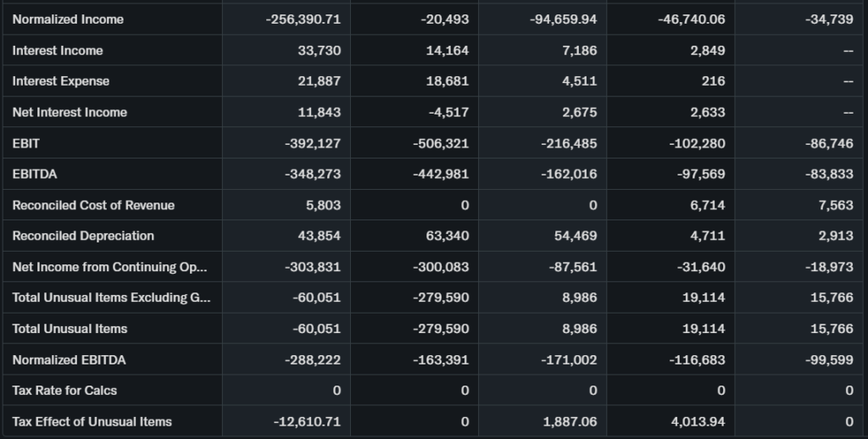Click the Normalized Income row label
This screenshot has width=868, height=439.
[x=68, y=19]
